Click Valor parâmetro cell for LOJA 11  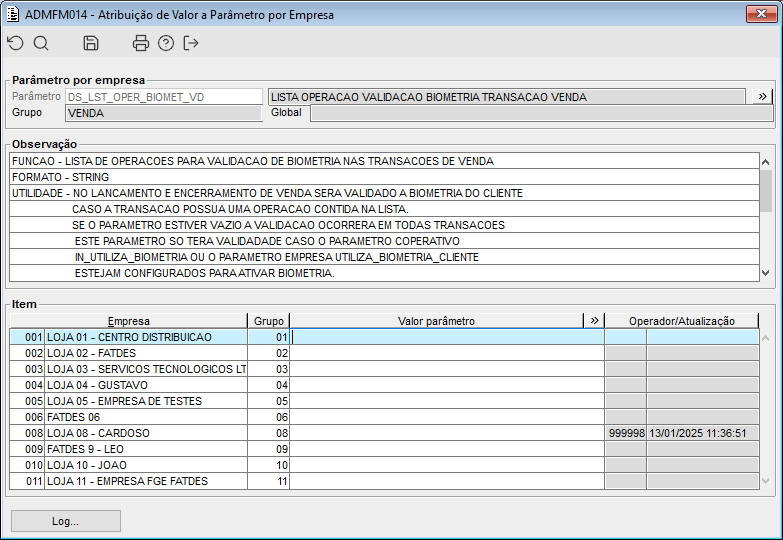click(447, 481)
